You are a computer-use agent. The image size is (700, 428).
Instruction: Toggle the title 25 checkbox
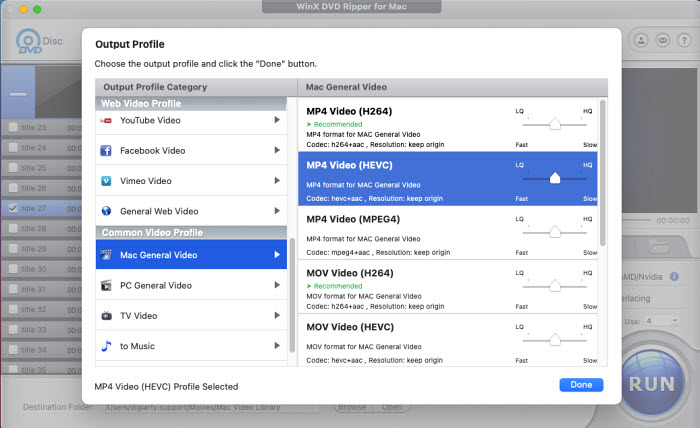point(13,168)
